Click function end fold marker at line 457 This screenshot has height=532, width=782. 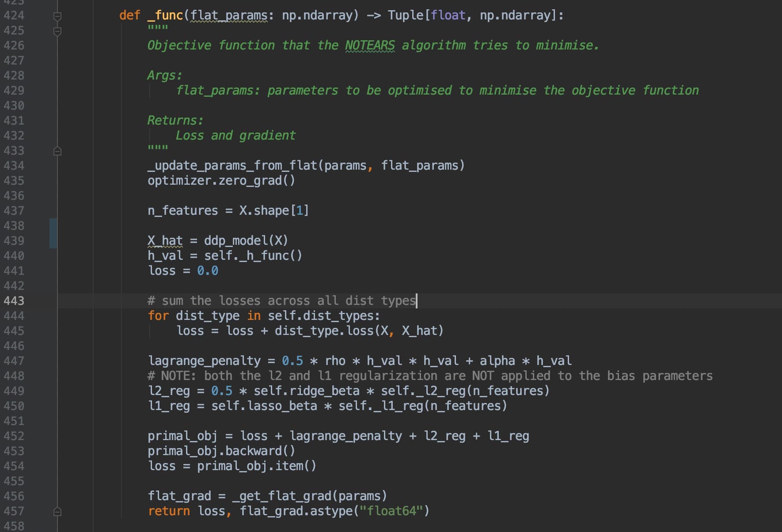(x=57, y=512)
